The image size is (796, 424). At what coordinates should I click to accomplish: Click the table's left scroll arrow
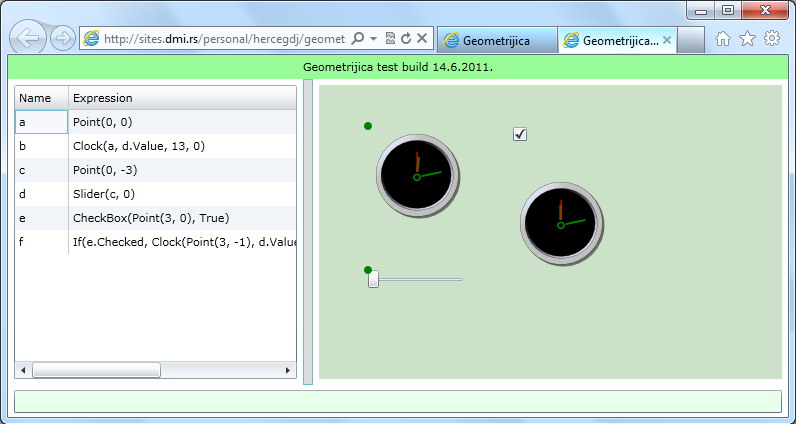point(23,370)
